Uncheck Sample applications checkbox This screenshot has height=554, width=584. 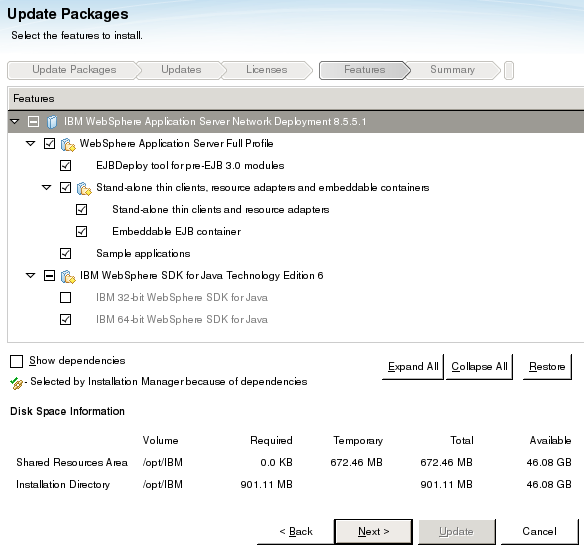66,253
